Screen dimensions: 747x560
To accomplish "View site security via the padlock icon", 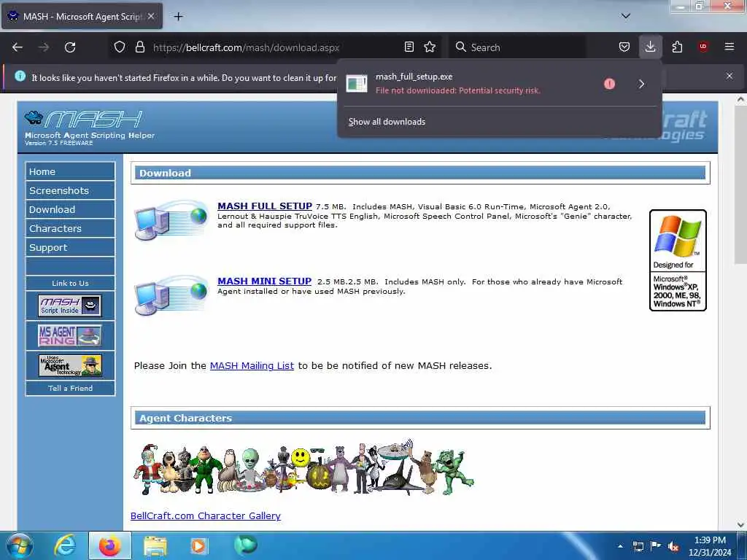I will point(139,47).
